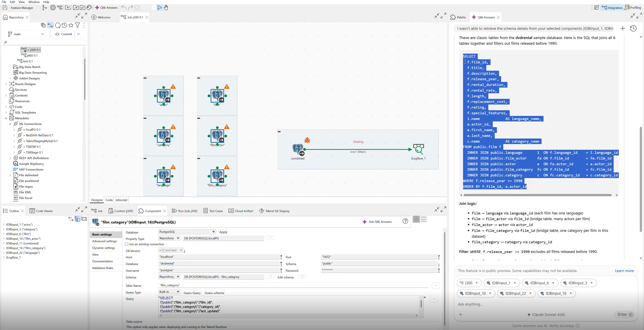Open the Window menu
The image size is (644, 330).
(x=34, y=2)
